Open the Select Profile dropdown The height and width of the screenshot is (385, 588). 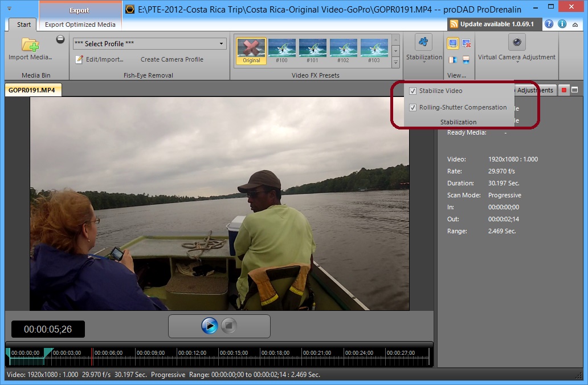coord(149,44)
